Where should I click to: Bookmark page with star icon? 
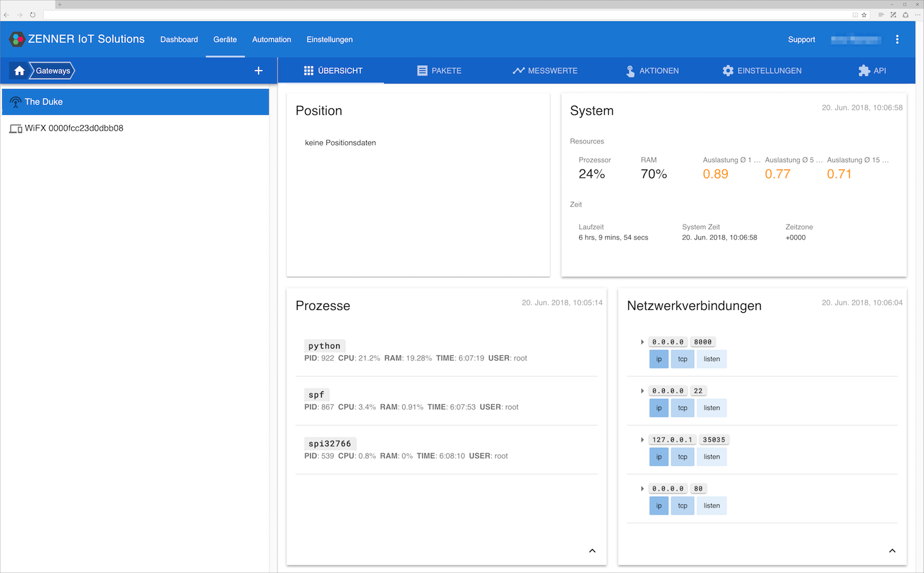pyautogui.click(x=864, y=15)
